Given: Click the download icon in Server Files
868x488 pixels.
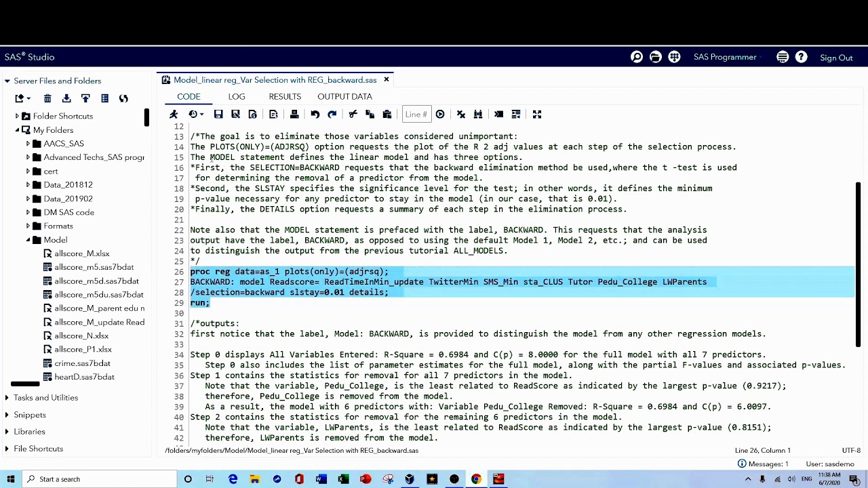Looking at the screenshot, I should click(x=66, y=99).
